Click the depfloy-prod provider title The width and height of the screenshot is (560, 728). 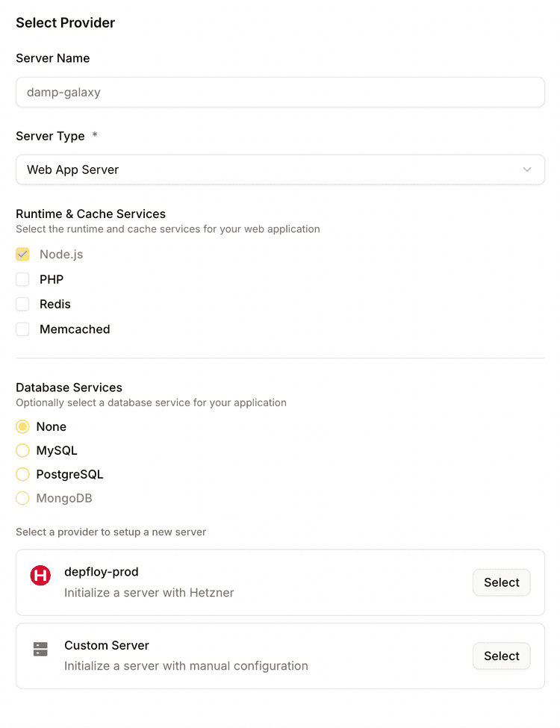click(x=102, y=572)
